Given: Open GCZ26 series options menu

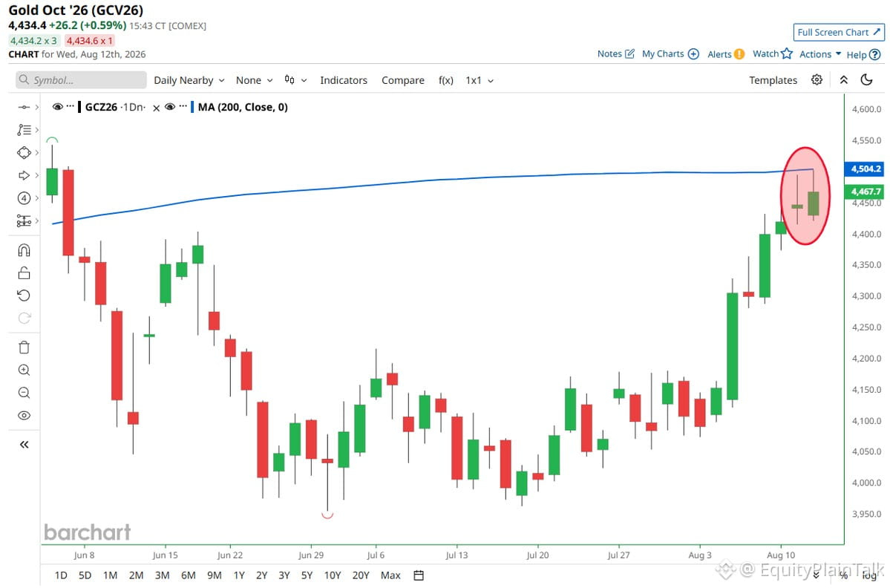Looking at the screenshot, I should pyautogui.click(x=70, y=107).
